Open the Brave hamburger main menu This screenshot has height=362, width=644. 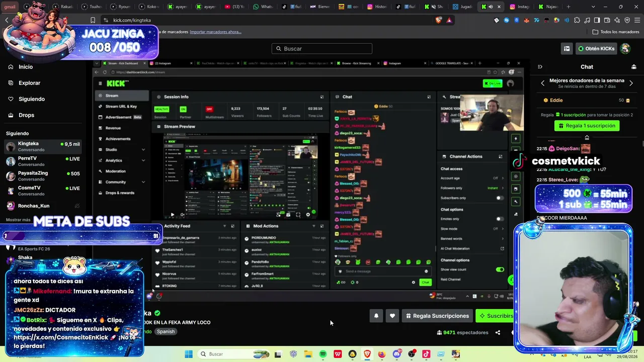[x=636, y=20]
